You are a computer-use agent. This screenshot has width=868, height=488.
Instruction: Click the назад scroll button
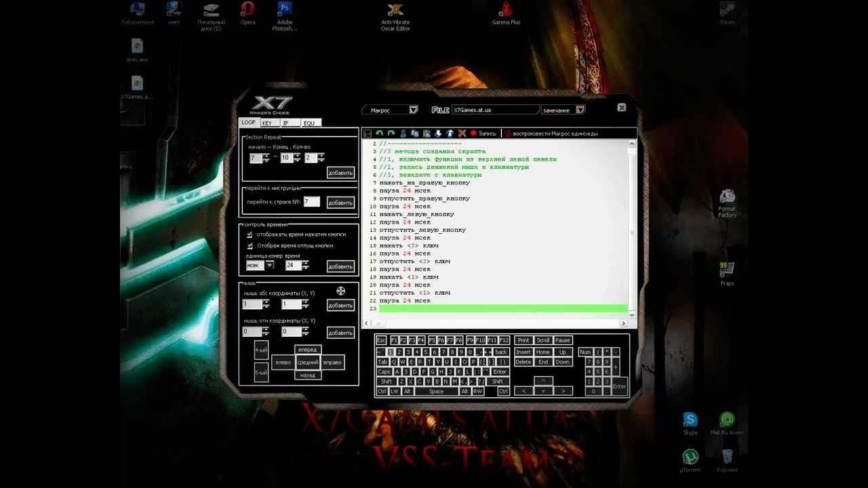pos(307,375)
